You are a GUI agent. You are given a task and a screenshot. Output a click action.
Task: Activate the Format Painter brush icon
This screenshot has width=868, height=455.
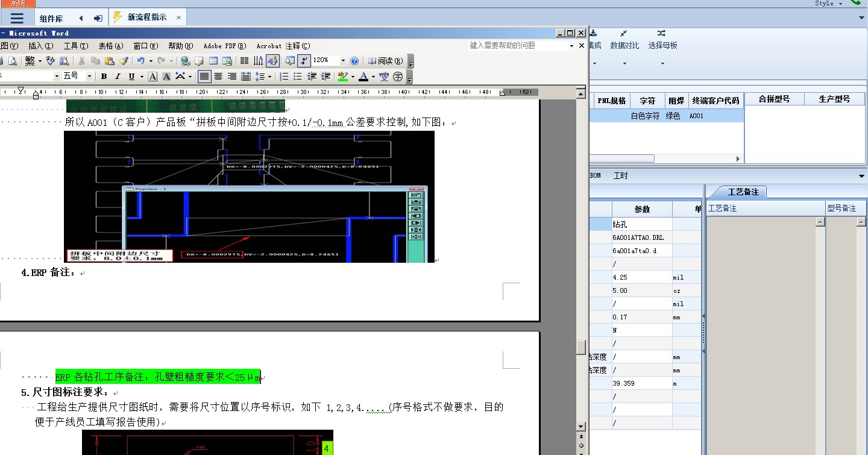tap(124, 61)
